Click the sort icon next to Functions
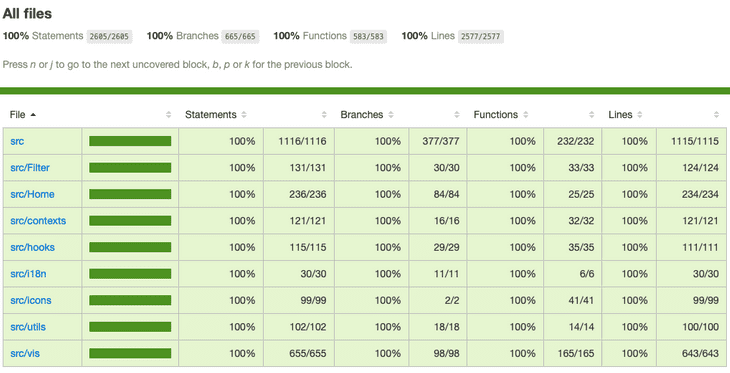 [x=526, y=115]
